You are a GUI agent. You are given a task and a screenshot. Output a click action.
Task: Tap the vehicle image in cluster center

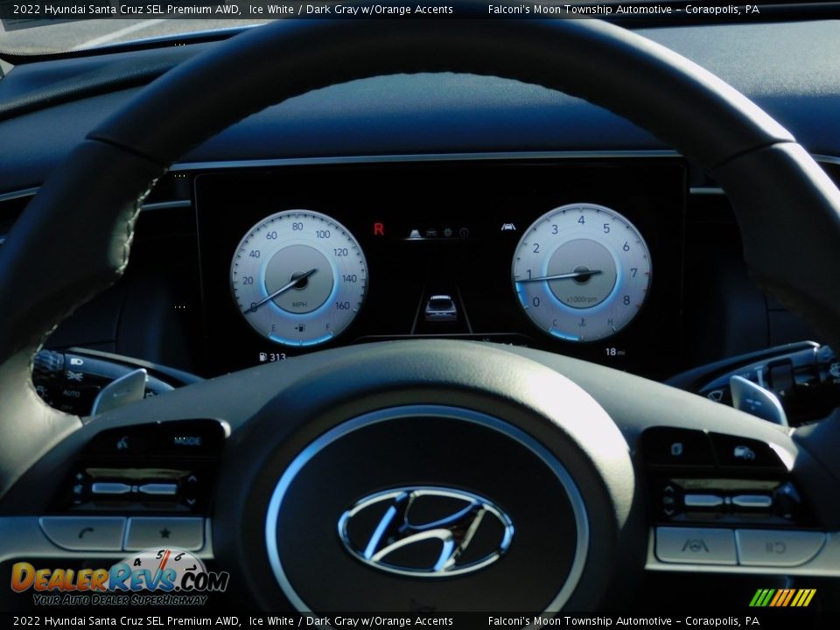pyautogui.click(x=440, y=308)
